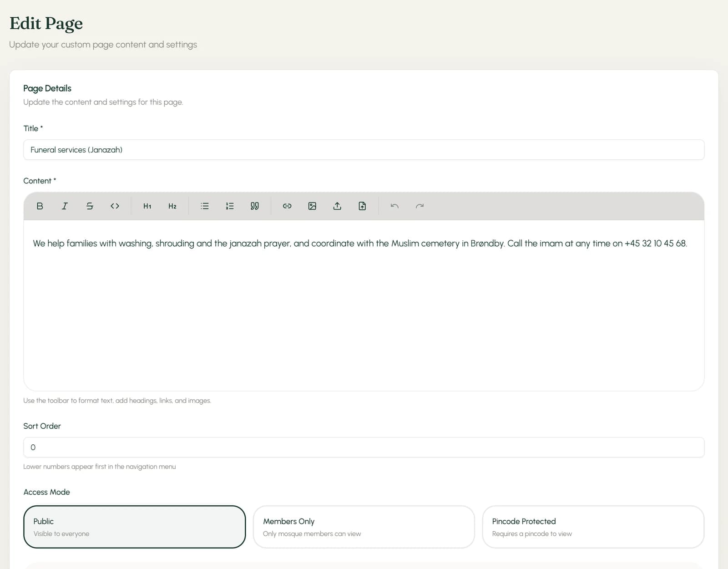The height and width of the screenshot is (569, 728).
Task: Select Members Only access mode
Action: click(x=364, y=527)
